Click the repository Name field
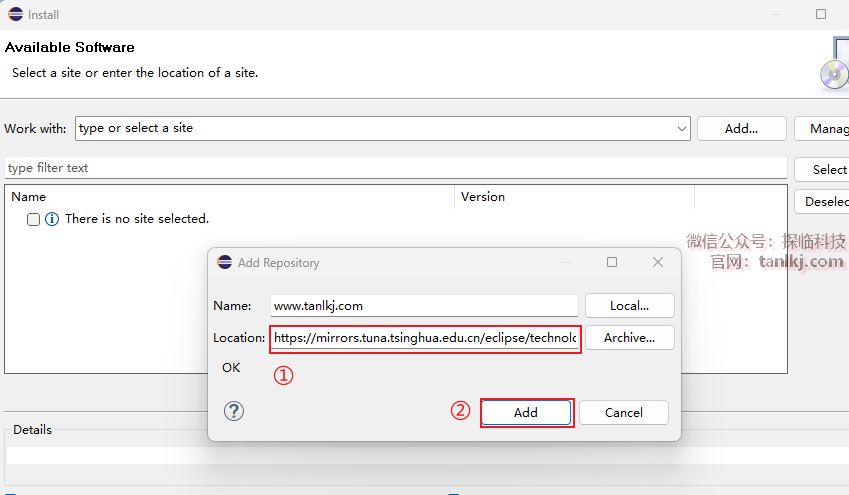 click(x=424, y=305)
